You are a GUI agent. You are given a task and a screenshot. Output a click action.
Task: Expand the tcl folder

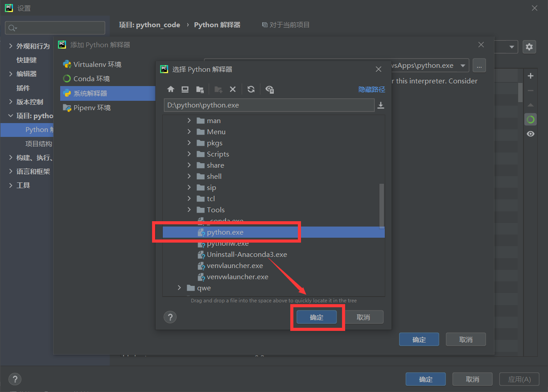(189, 198)
